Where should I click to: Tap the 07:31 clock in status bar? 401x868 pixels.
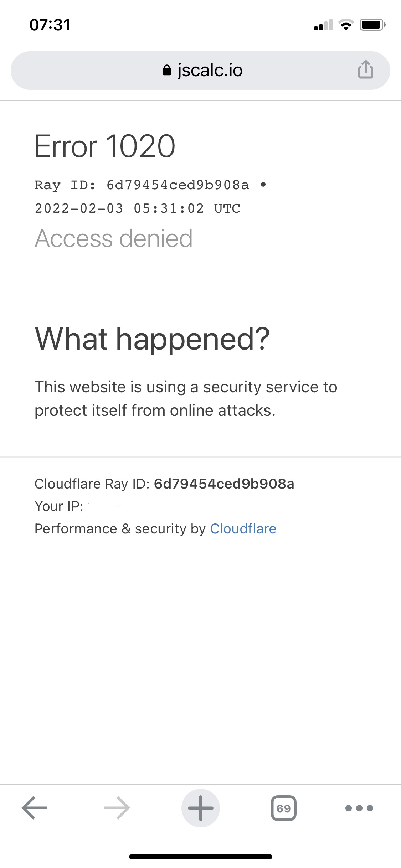pos(50,25)
